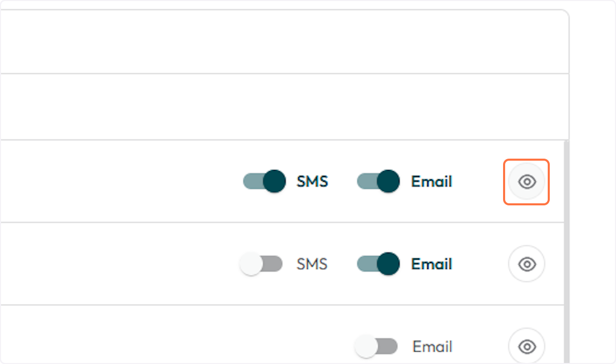Open preview for the Email-only bottom row
The image size is (616, 364).
(x=526, y=346)
